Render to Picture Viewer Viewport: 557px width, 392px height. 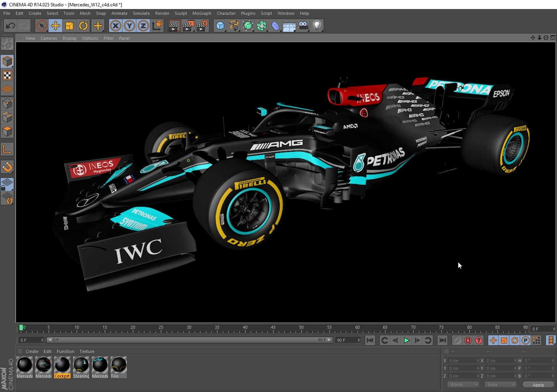click(x=188, y=26)
